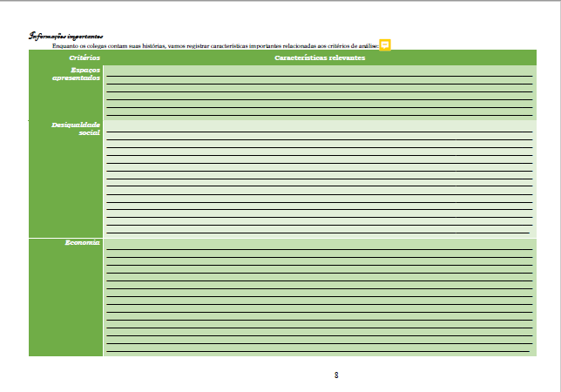Click the lined answer area beside 'Economia'

click(320, 297)
